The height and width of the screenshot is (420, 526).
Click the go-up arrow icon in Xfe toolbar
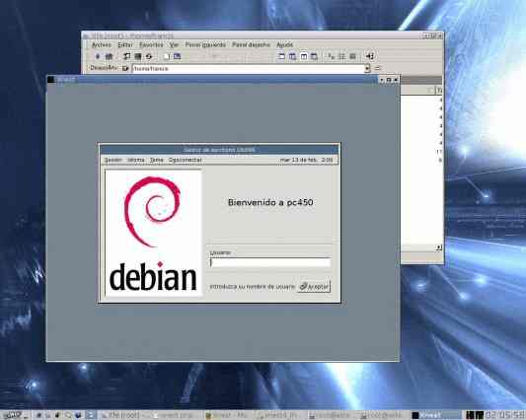tap(98, 56)
